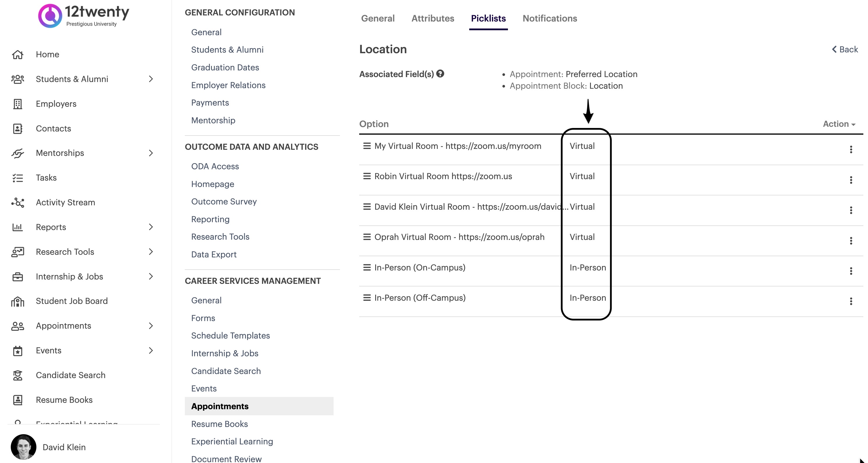The height and width of the screenshot is (463, 868).
Task: Click the Back link
Action: point(845,49)
